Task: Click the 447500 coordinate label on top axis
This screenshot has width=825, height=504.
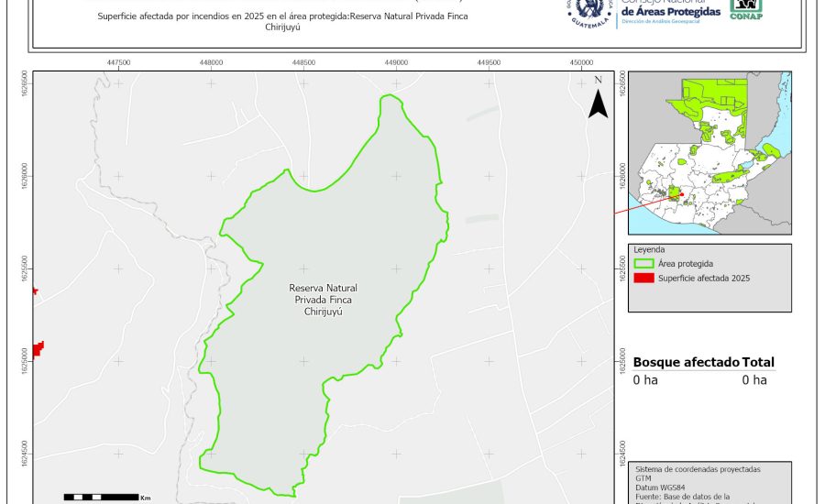Action: coord(118,62)
